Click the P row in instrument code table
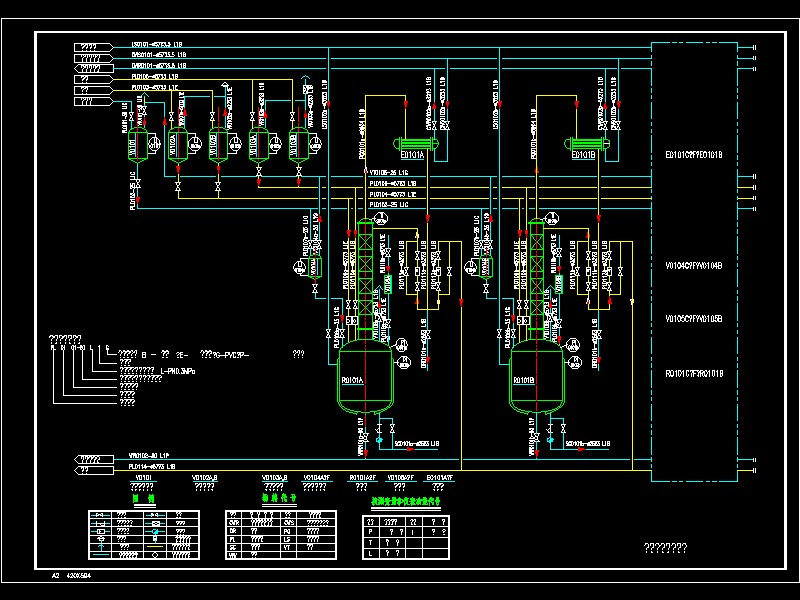800x600 pixels. 406,532
